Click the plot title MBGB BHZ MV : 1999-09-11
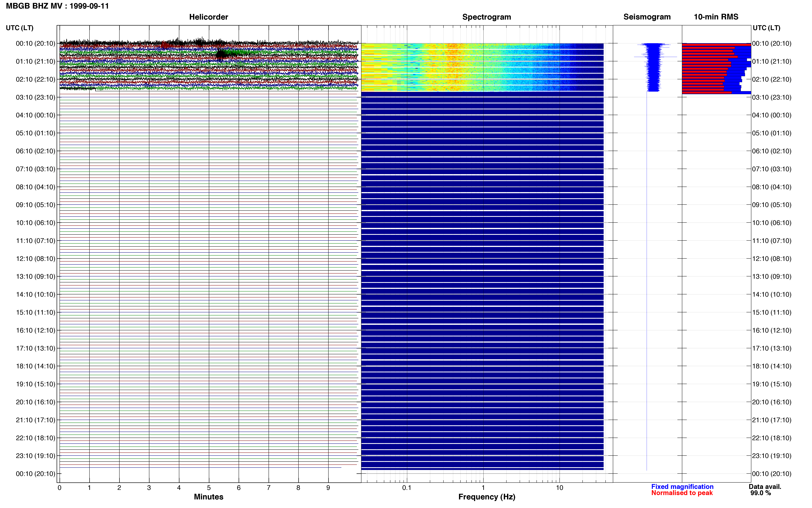Viewport: 812px width, 508px height. pyautogui.click(x=57, y=6)
